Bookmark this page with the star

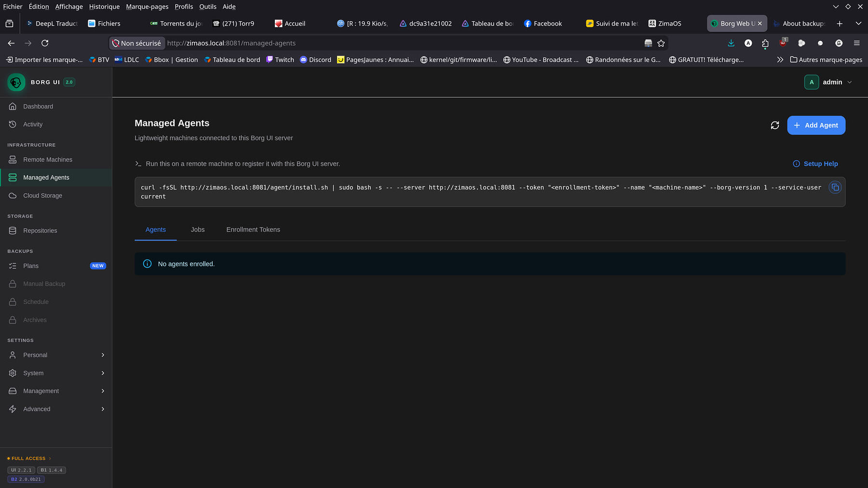(661, 43)
